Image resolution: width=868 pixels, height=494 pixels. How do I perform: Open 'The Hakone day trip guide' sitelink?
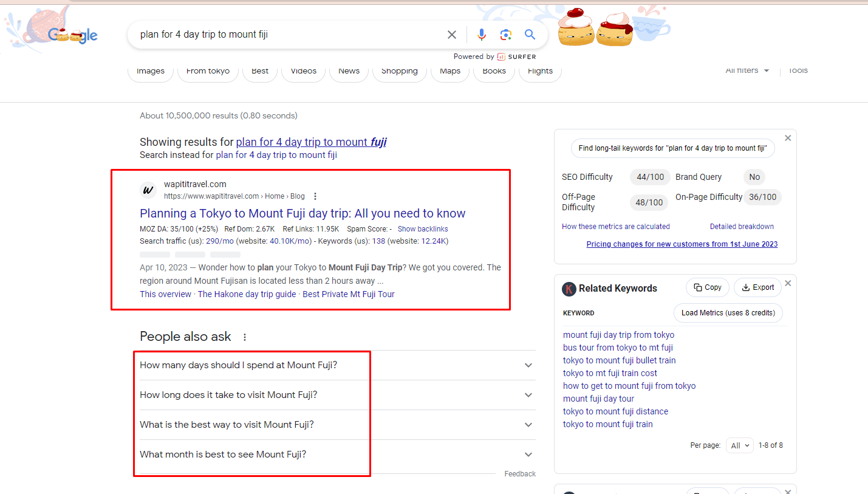pos(247,294)
